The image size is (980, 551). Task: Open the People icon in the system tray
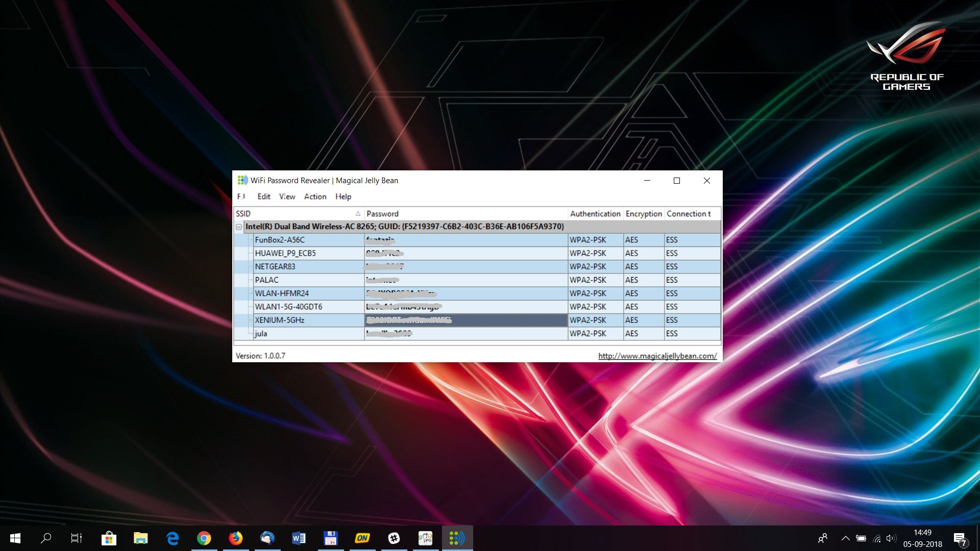coord(823,538)
